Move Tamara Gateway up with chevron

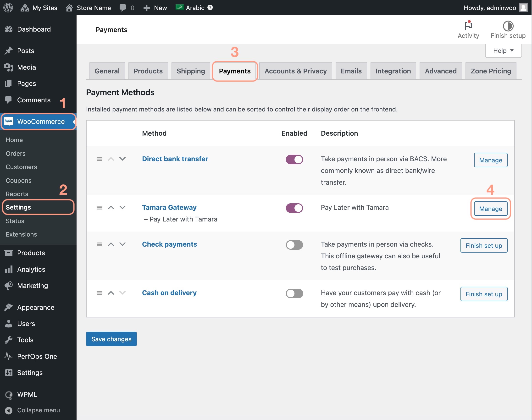pyautogui.click(x=111, y=208)
